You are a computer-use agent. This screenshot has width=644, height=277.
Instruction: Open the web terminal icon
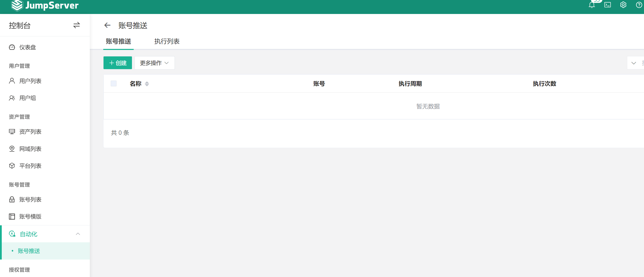(608, 5)
